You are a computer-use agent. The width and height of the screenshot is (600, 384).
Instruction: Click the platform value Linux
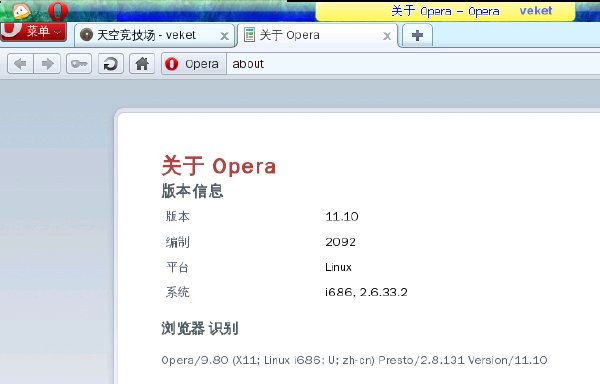point(338,267)
